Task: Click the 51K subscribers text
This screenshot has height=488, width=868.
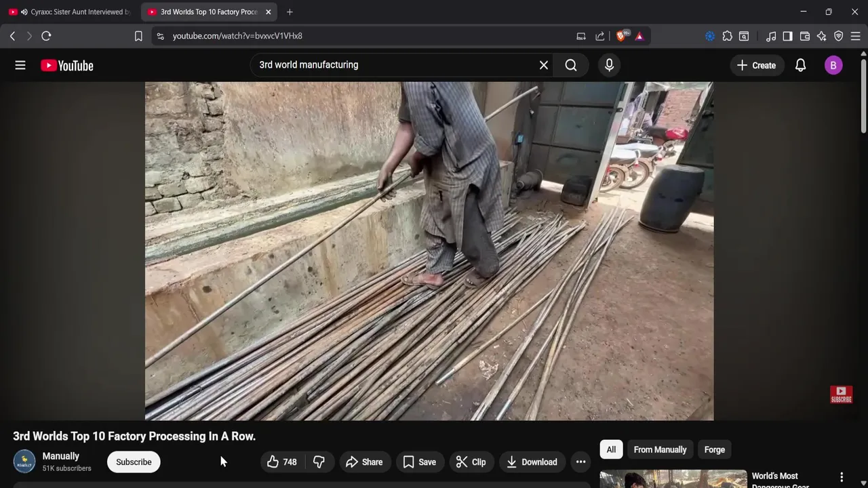Action: pos(66,468)
